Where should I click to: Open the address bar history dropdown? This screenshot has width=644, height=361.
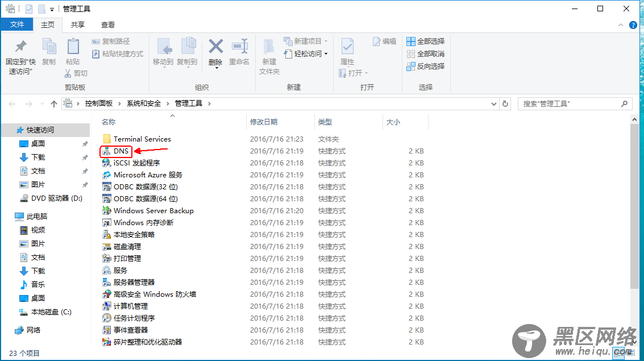pos(494,104)
